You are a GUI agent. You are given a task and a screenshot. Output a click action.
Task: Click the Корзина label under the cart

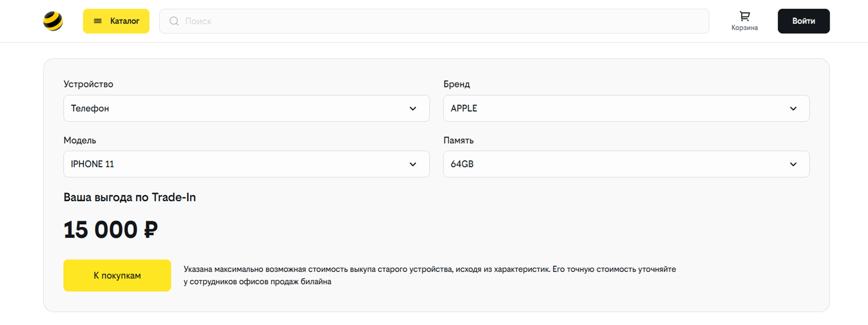tap(744, 28)
